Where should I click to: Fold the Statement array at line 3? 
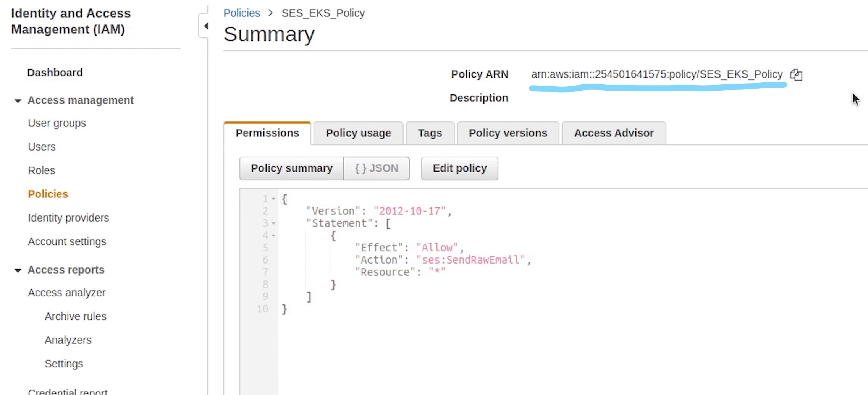click(273, 223)
